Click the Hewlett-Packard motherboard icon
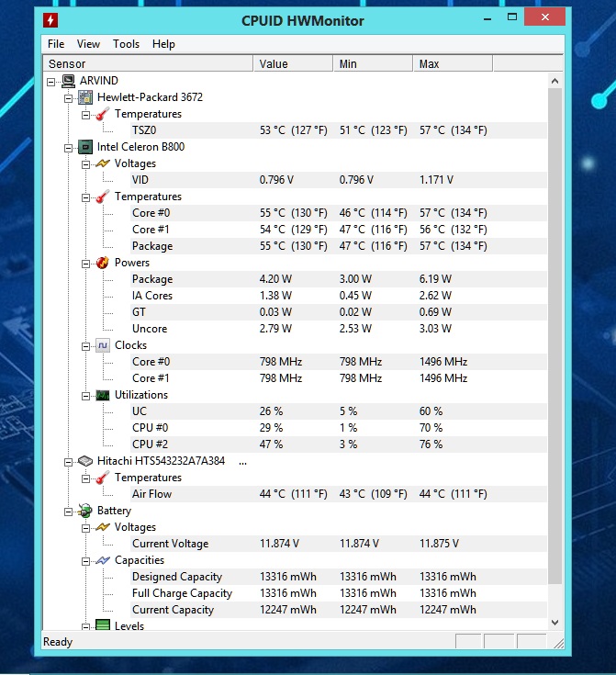This screenshot has height=675, width=616. (85, 97)
